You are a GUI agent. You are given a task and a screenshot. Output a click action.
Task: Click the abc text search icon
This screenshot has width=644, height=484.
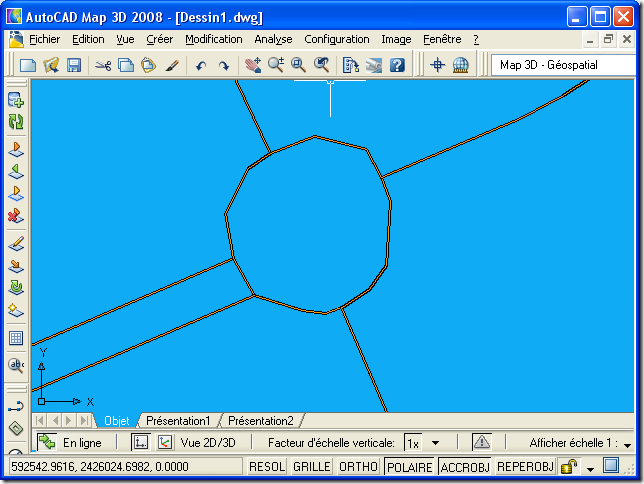[x=15, y=365]
